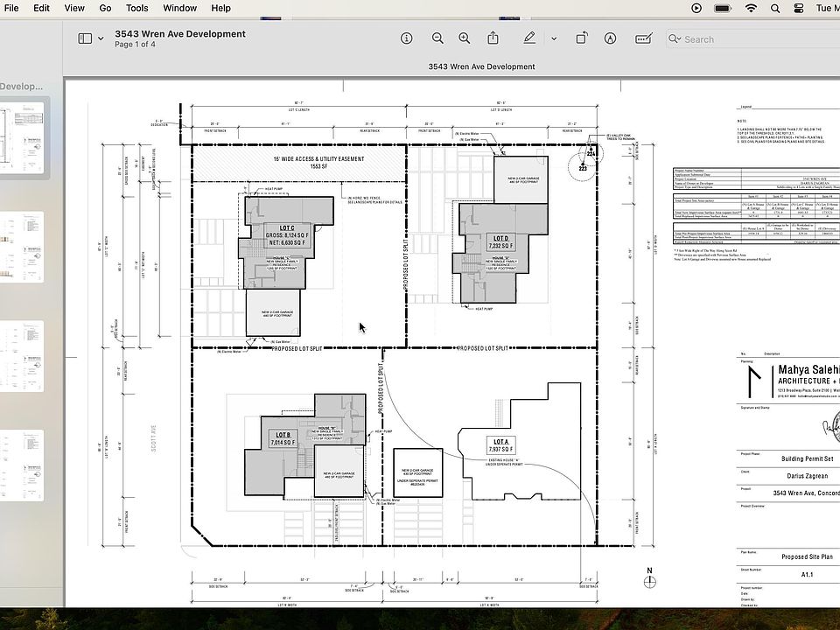840x630 pixels.
Task: Zoom in on the site plan
Action: pyautogui.click(x=465, y=38)
